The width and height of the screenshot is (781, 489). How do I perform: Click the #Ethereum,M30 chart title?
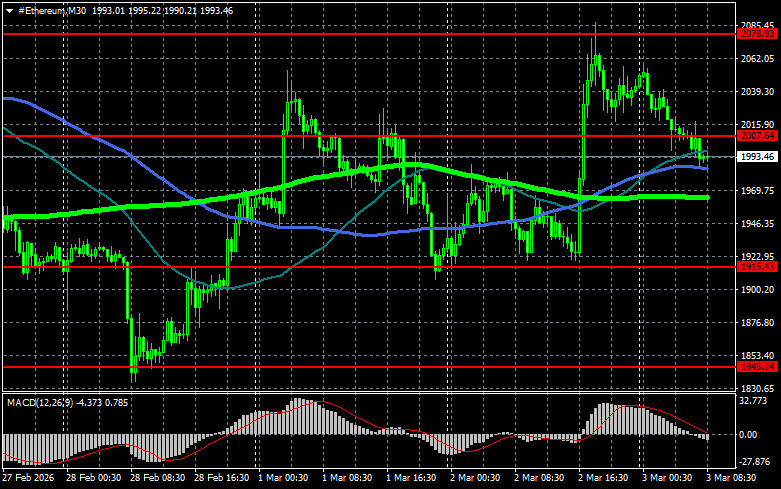[x=52, y=10]
